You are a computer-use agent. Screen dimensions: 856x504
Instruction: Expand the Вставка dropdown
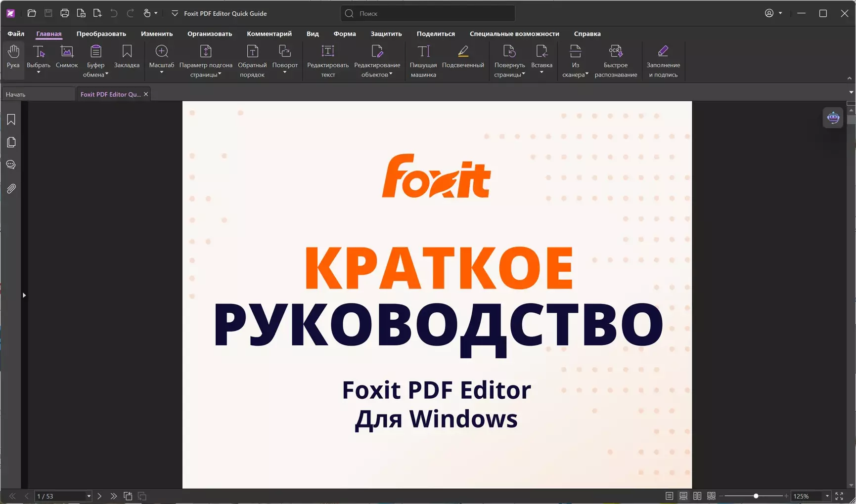pyautogui.click(x=541, y=73)
